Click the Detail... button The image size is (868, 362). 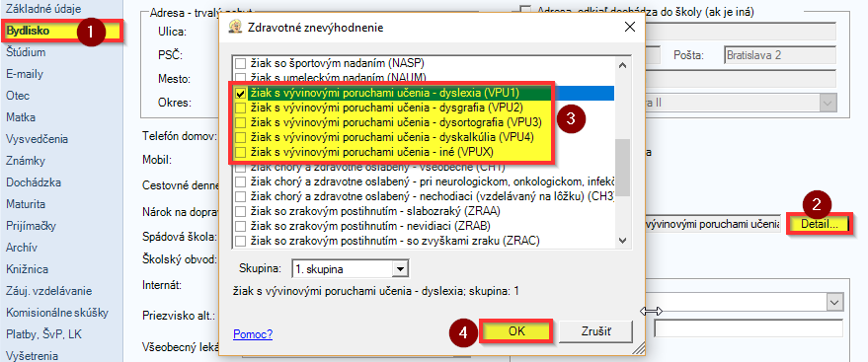pyautogui.click(x=820, y=224)
